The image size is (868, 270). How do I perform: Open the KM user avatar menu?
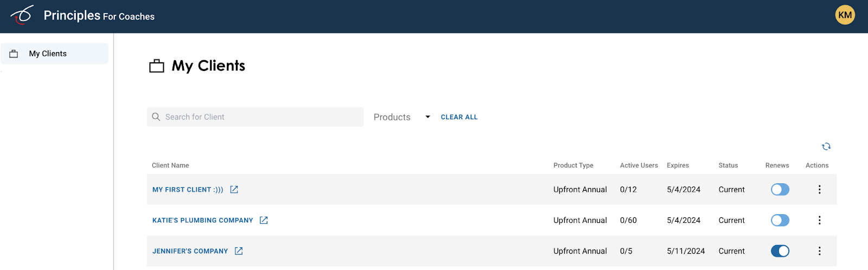click(845, 15)
